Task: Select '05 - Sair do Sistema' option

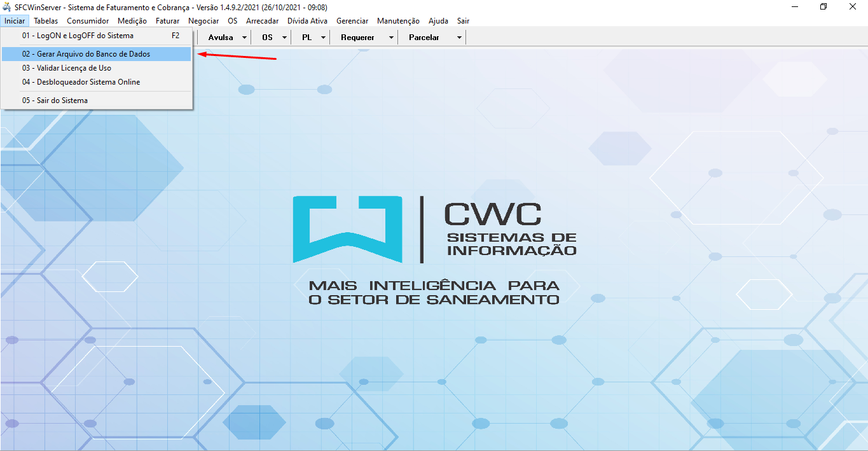Action: pos(55,101)
